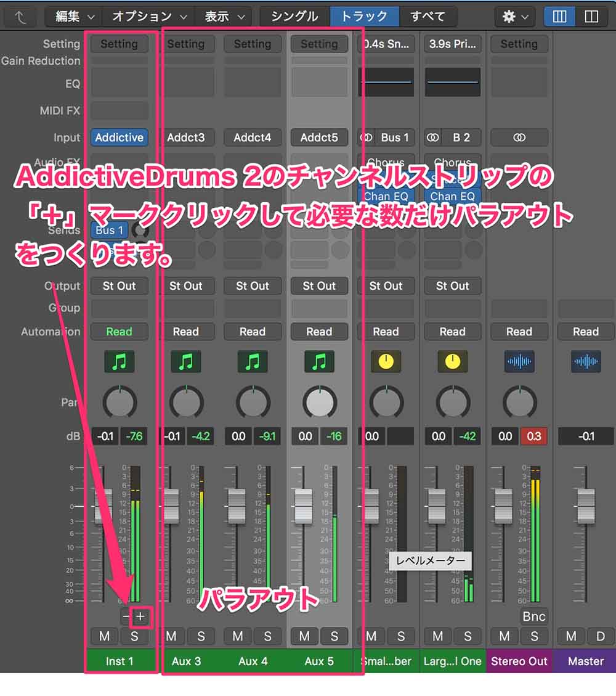Switch to wide channel strip view icon

(591, 17)
